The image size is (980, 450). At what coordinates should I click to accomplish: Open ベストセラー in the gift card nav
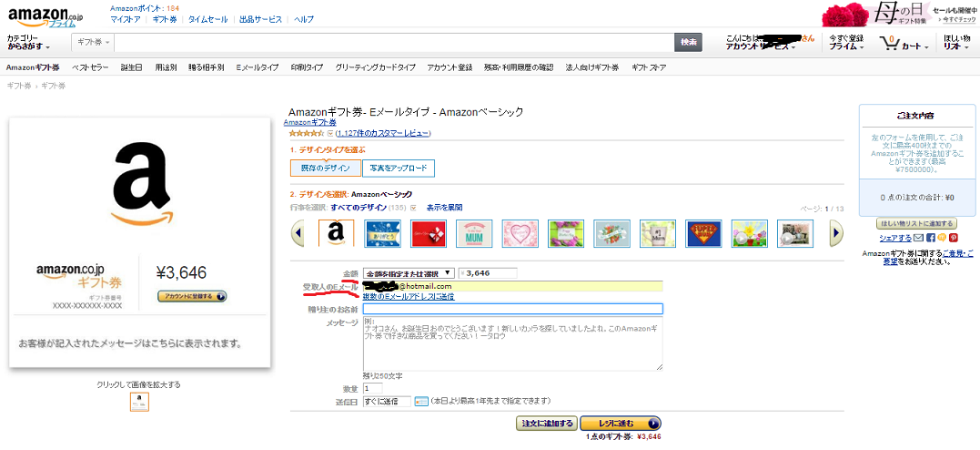point(90,67)
